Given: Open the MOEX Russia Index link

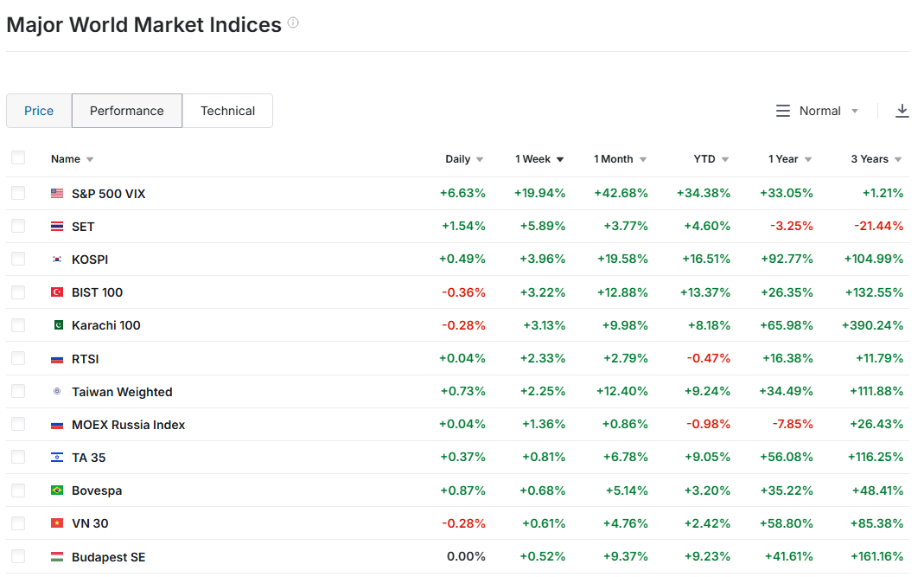Looking at the screenshot, I should pos(128,425).
